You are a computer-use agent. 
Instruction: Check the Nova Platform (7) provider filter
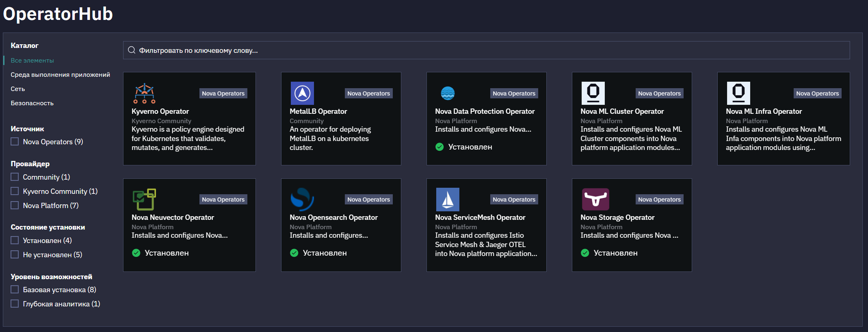15,205
